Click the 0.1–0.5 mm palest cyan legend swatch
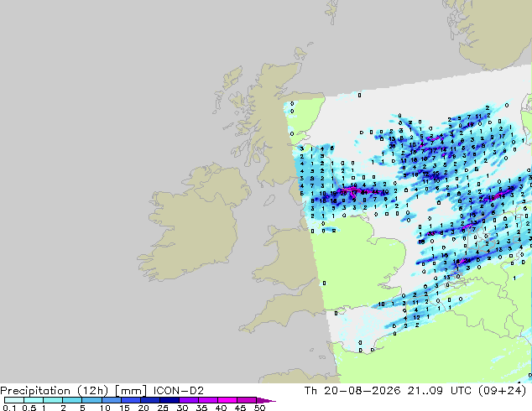532x411 pixels. 14,400
